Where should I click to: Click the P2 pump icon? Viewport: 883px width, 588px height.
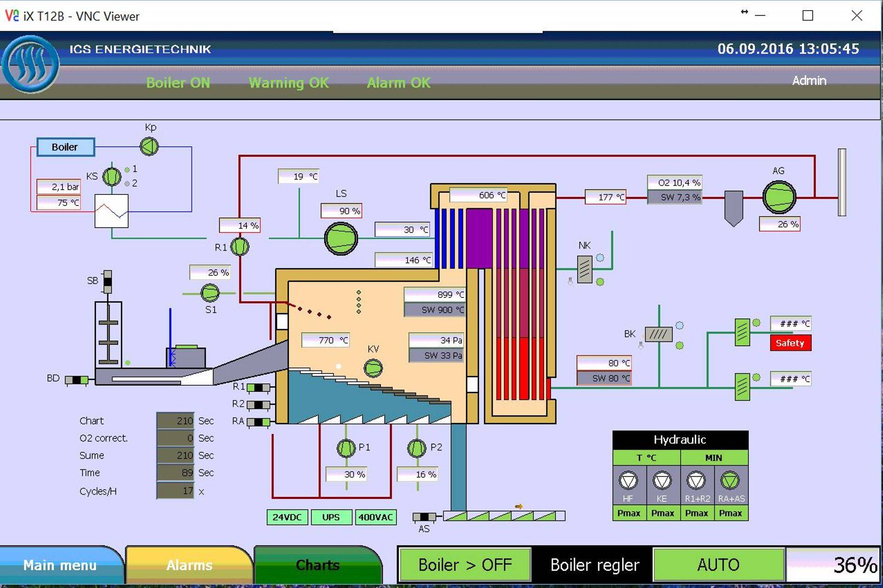click(x=417, y=448)
